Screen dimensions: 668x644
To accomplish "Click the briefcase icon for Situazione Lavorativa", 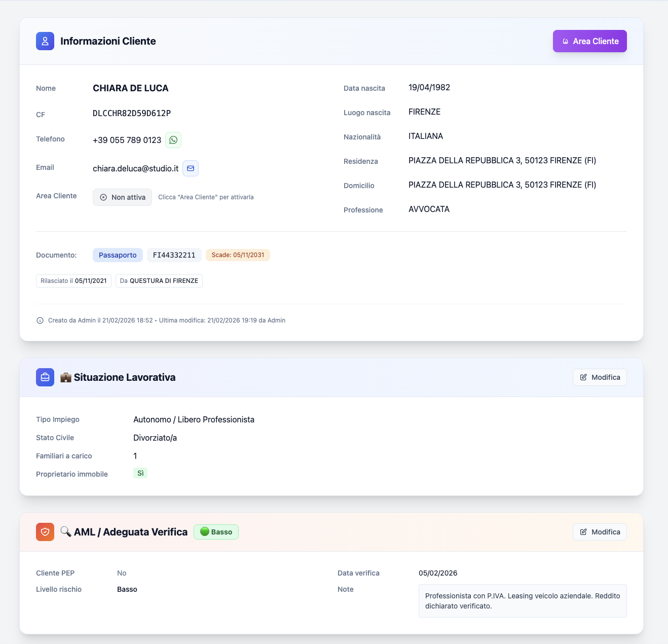I will (45, 377).
